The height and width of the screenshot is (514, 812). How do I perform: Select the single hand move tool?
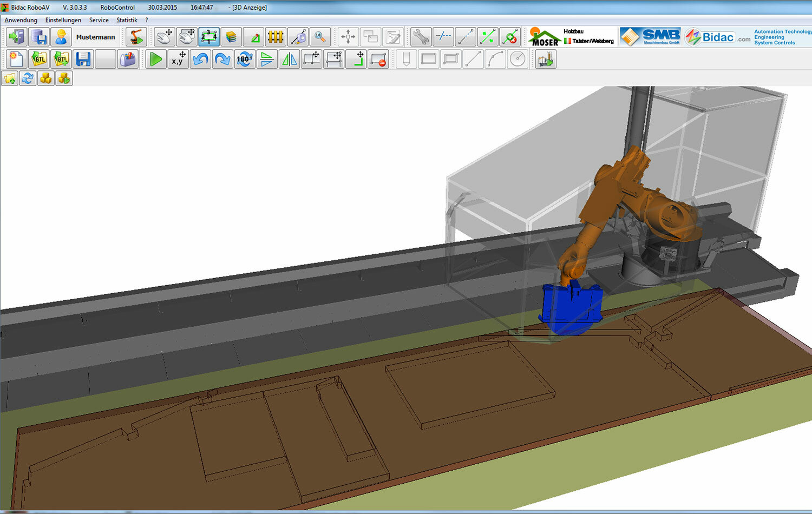pyautogui.click(x=165, y=37)
